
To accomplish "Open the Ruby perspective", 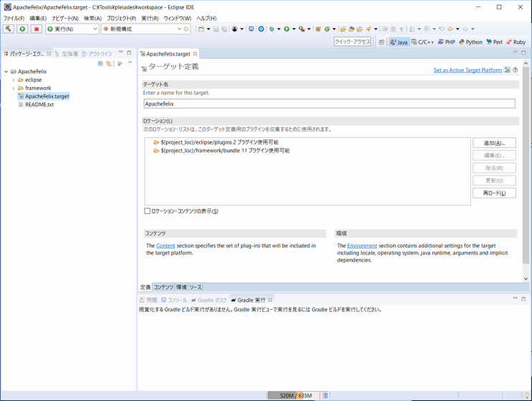I will point(515,42).
